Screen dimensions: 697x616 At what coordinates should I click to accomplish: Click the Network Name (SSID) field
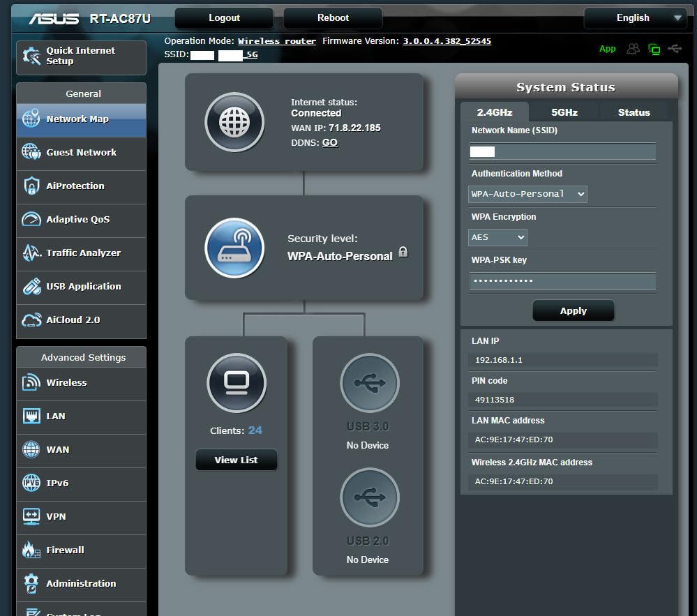(x=562, y=151)
